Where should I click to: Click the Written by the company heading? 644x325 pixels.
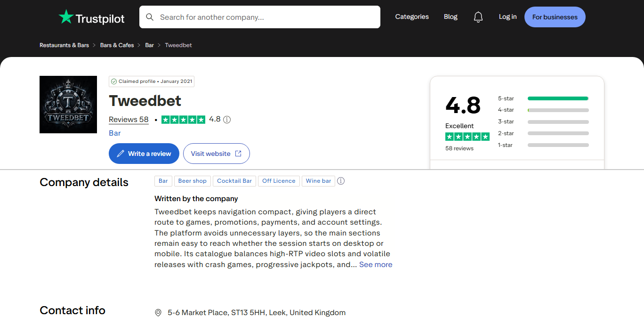[196, 199]
